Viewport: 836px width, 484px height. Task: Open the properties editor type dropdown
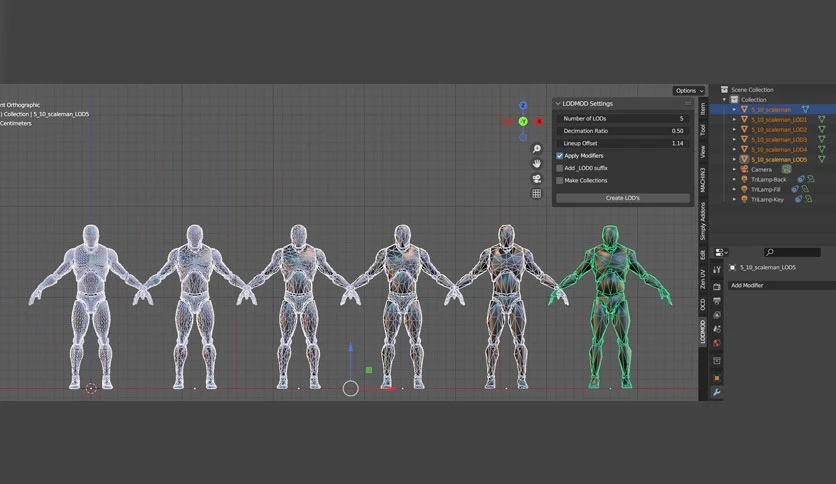coord(721,252)
